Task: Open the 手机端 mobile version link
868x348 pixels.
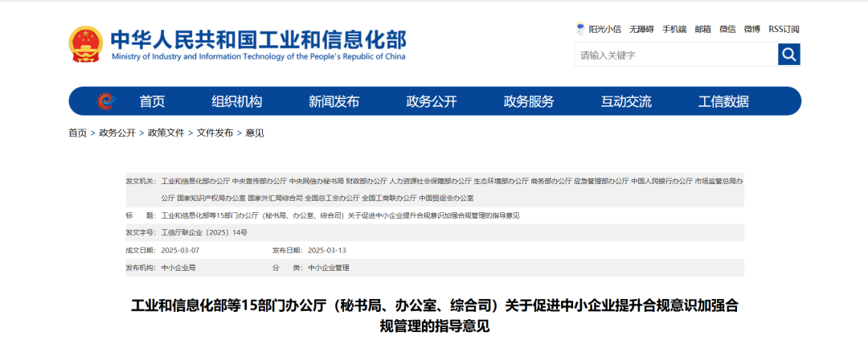Action: [674, 29]
